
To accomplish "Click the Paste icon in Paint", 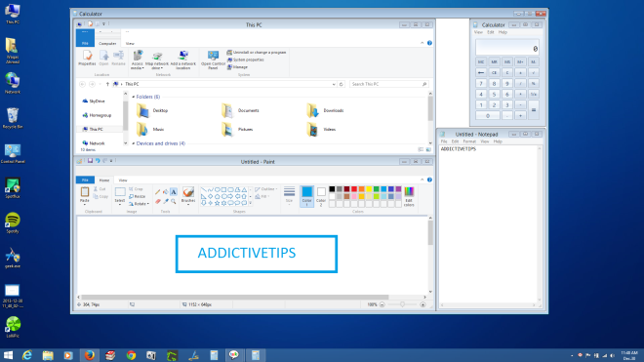I will pos(85,195).
